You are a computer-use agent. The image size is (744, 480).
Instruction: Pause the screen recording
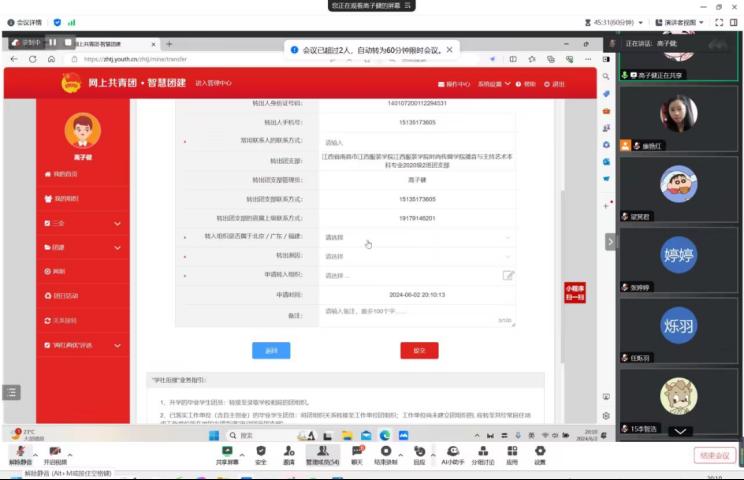pyautogui.click(x=53, y=43)
